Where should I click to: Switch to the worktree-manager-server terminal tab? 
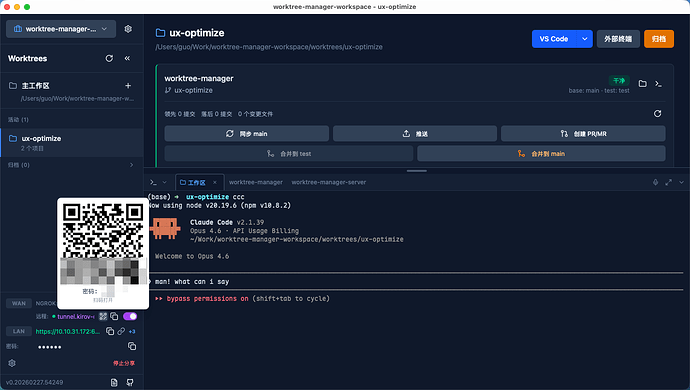click(x=329, y=182)
